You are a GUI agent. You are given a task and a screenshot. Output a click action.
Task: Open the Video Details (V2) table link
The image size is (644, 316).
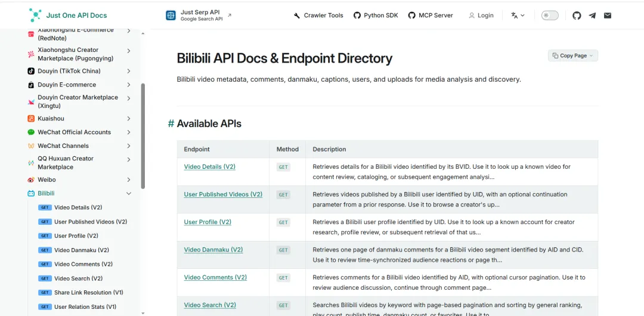(209, 167)
